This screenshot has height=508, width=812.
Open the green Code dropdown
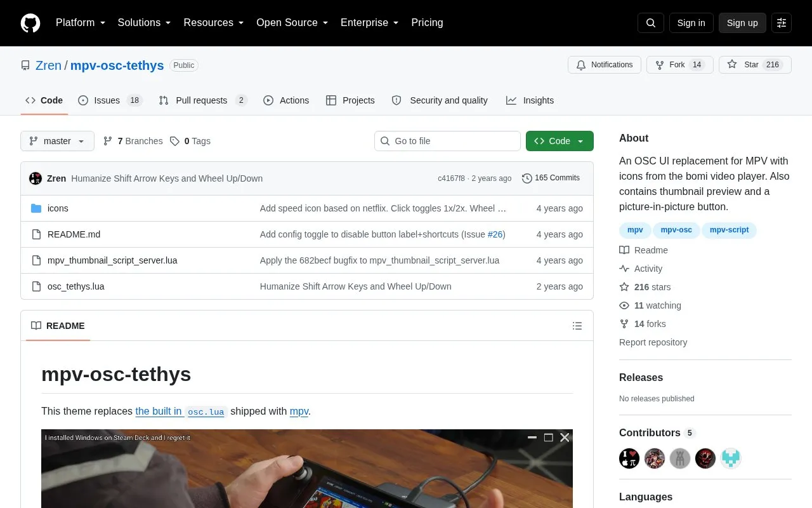[560, 141]
